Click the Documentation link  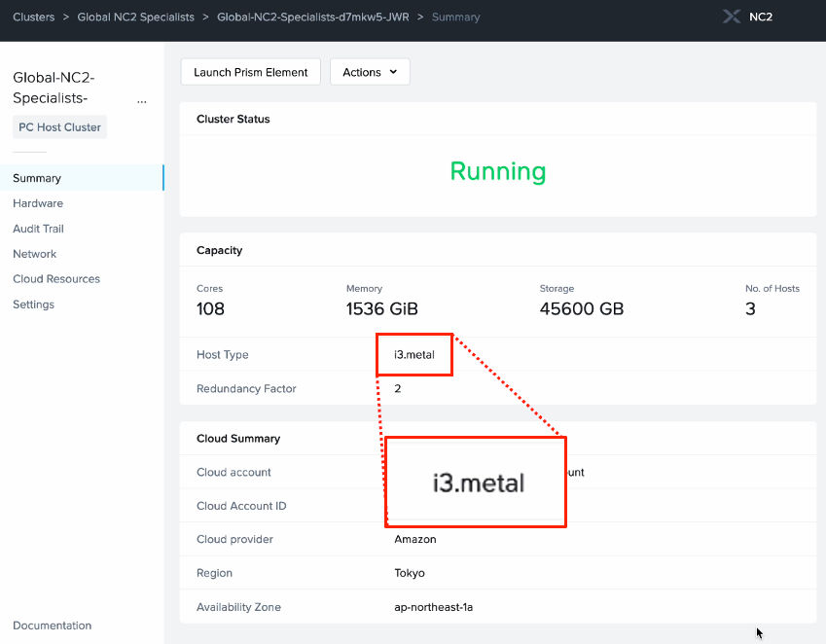tap(52, 626)
